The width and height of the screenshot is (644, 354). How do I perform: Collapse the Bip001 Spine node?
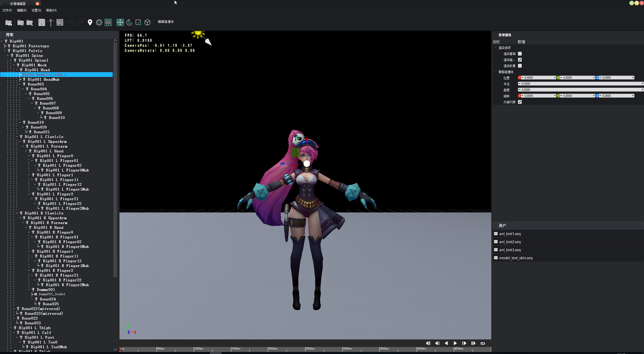[8, 55]
